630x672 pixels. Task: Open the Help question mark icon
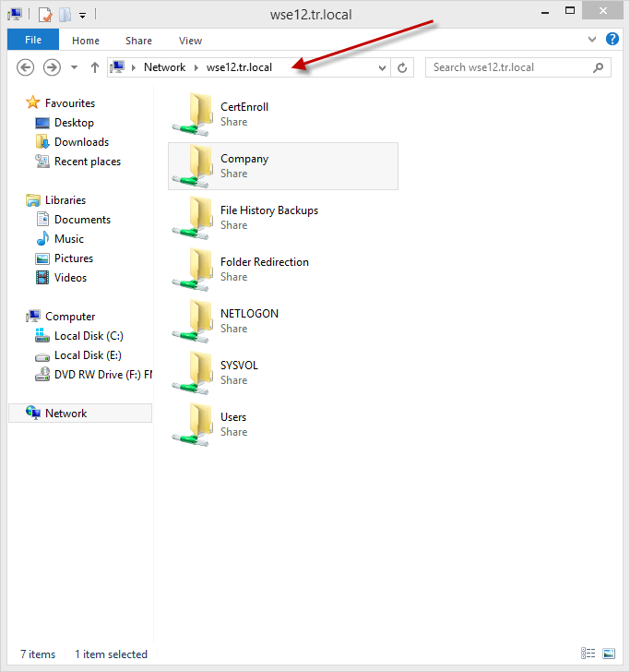coord(612,40)
